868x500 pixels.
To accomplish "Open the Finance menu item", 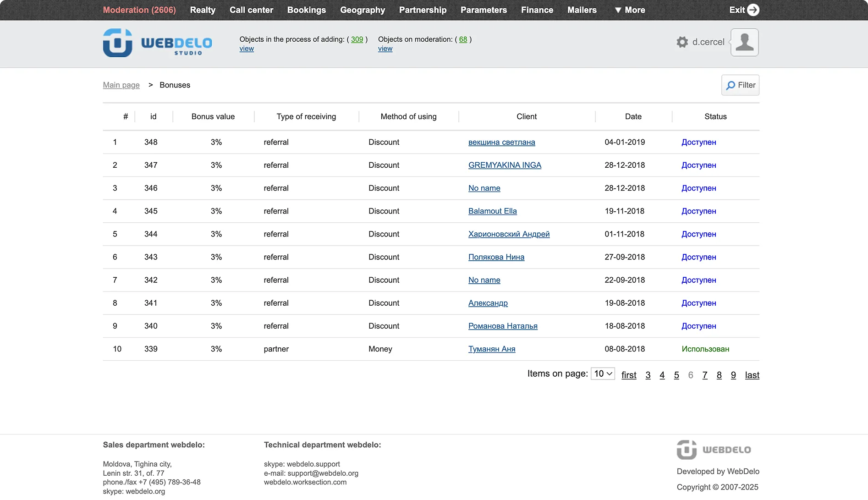I will tap(537, 10).
